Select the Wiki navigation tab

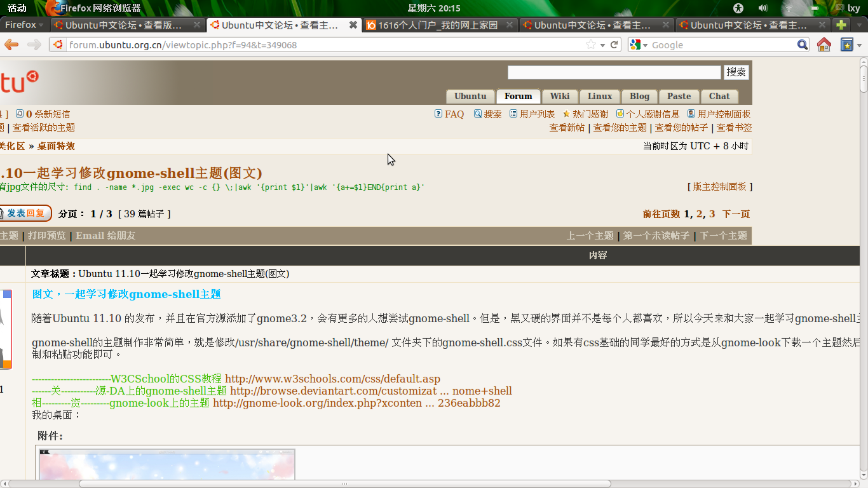tap(560, 97)
